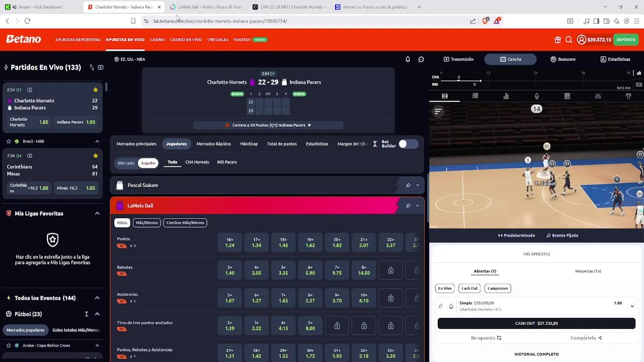This screenshot has width=644, height=362.
Task: Unfavorite the Corinthians vs Minas match star
Action: [x=95, y=156]
